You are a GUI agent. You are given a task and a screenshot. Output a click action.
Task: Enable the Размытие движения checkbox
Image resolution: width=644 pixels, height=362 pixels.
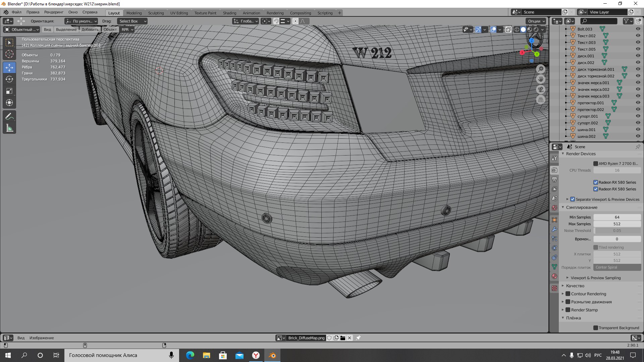point(568,302)
